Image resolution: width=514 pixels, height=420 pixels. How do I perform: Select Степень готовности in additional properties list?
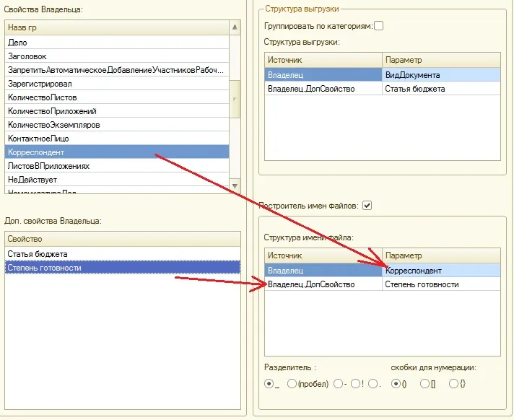[x=123, y=268]
